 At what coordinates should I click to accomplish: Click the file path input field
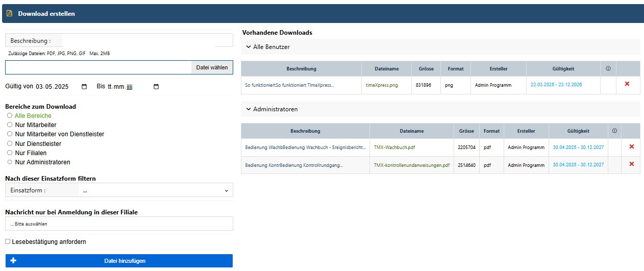pyautogui.click(x=98, y=67)
